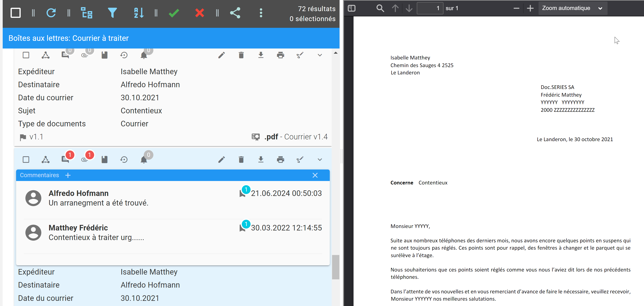Open search in the PDF viewer
Viewport: 644px width, 306px height.
380,8
